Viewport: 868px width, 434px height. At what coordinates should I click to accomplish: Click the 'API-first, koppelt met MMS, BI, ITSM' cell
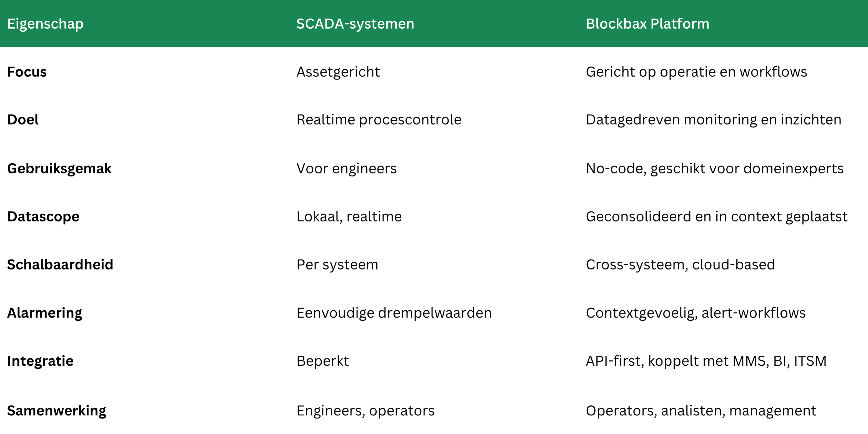[706, 361]
